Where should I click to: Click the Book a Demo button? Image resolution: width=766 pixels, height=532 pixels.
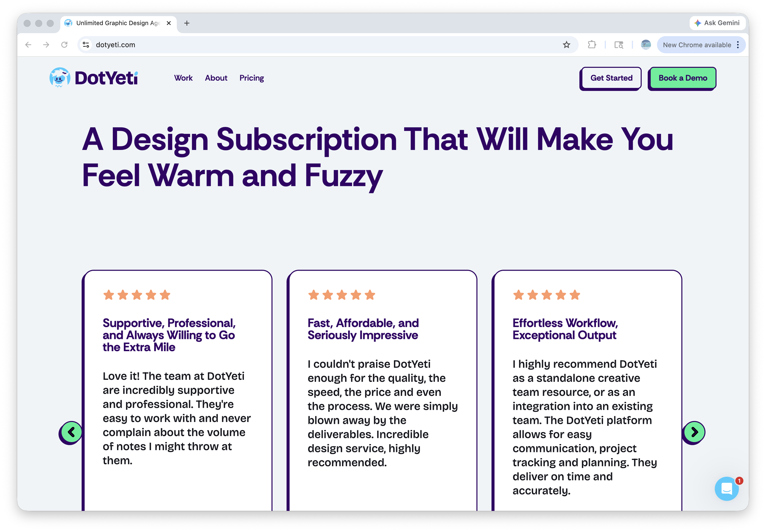682,78
